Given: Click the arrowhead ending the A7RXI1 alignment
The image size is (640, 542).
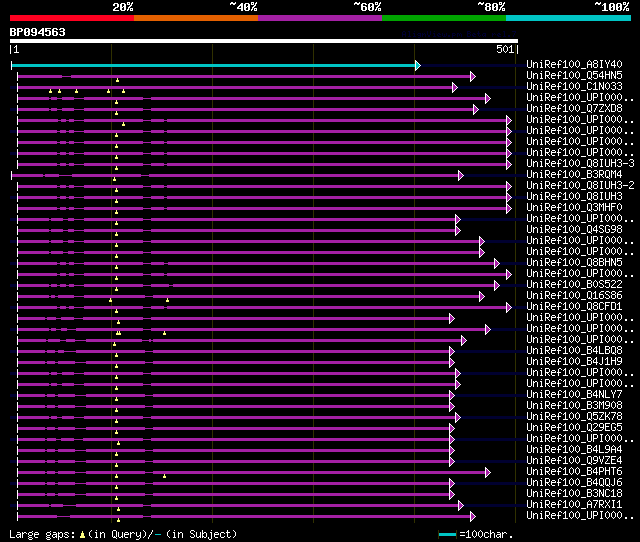Looking at the screenshot, I should click(461, 506).
